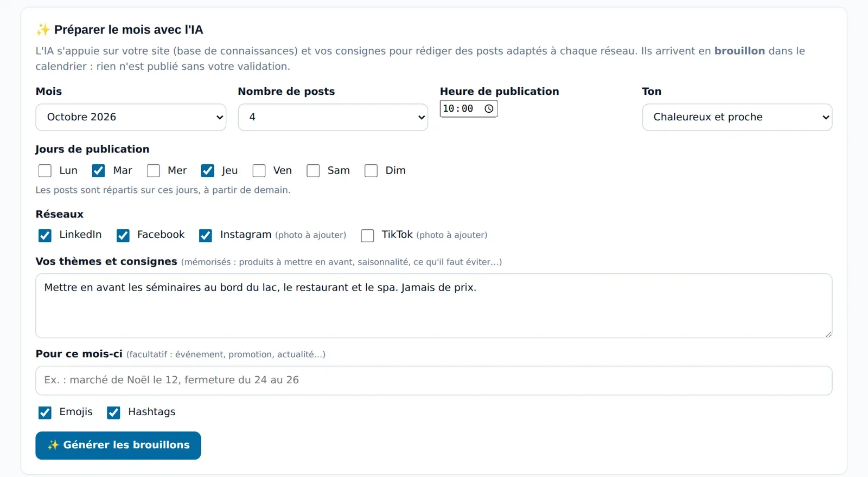Image resolution: width=868 pixels, height=477 pixels.
Task: Click the themes and consignes text area
Action: (434, 306)
